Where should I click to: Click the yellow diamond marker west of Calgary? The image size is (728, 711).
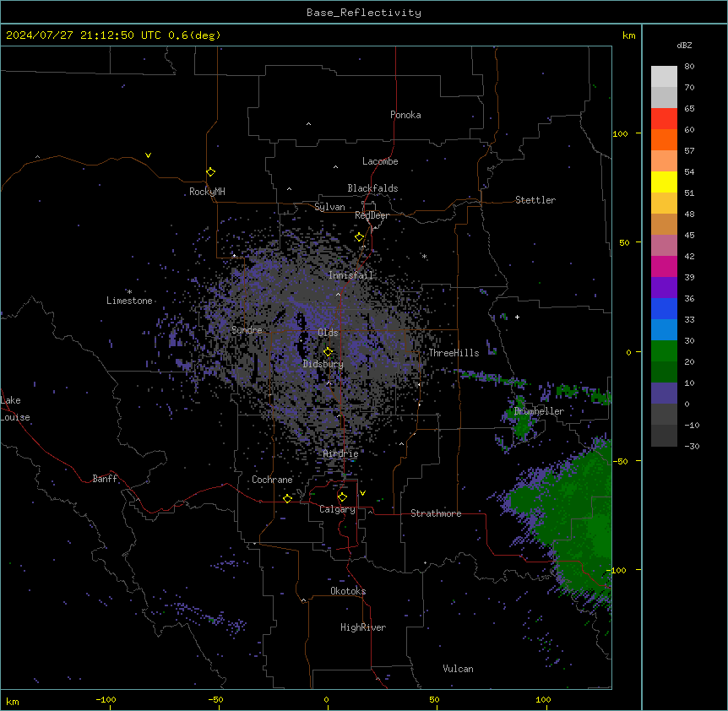287,498
